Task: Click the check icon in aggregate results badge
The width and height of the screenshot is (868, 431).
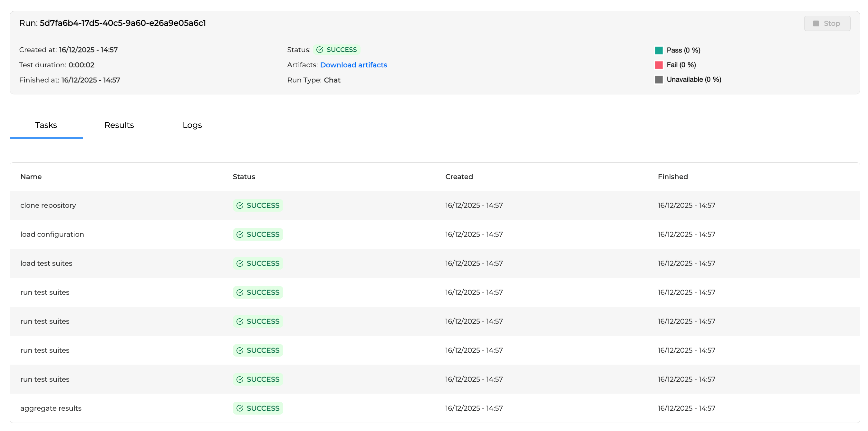Action: click(x=240, y=408)
